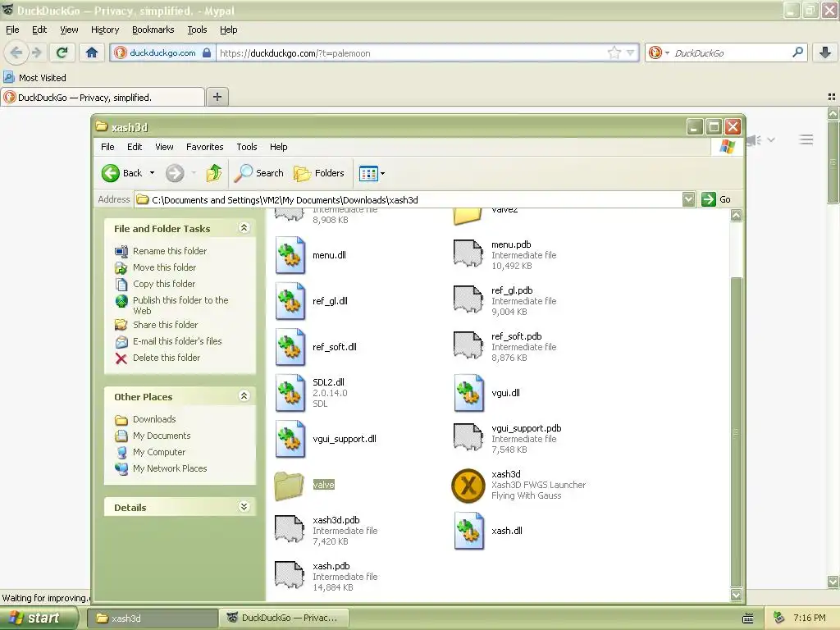840x630 pixels.
Task: Select xash3d.pdb file icon
Action: 290,530
